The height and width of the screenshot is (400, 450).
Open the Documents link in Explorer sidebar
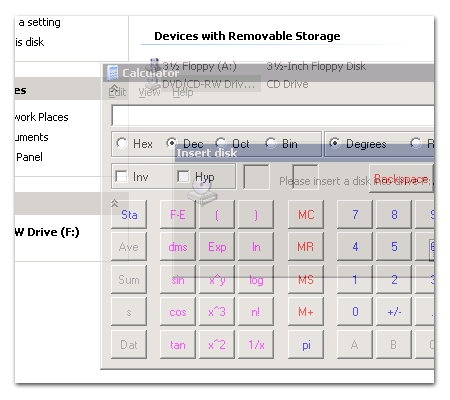point(32,137)
